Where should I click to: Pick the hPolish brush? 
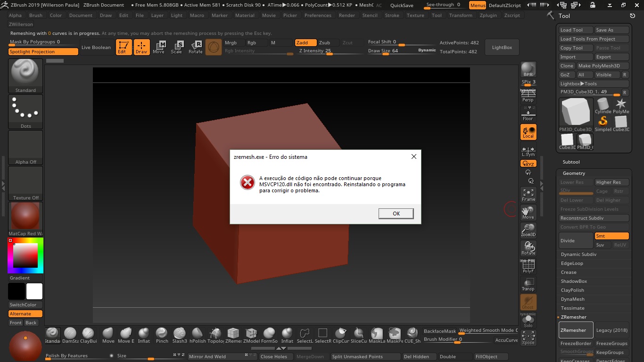[198, 335]
